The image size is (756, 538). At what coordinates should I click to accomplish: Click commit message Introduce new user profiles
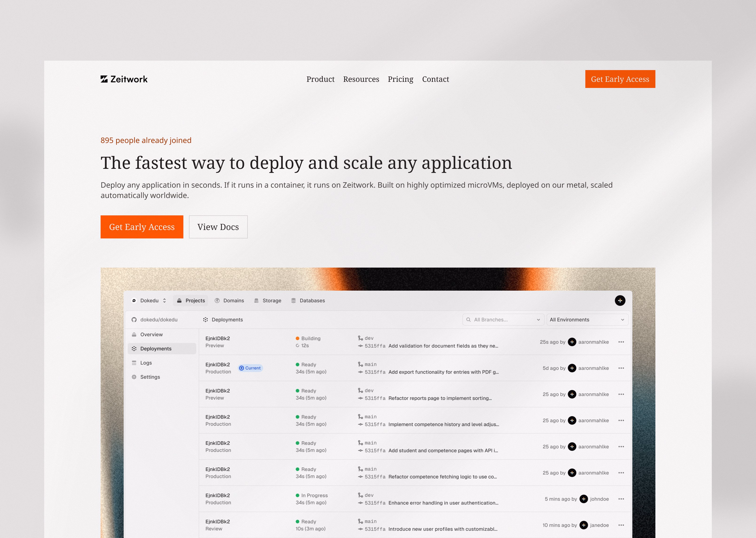pos(443,529)
